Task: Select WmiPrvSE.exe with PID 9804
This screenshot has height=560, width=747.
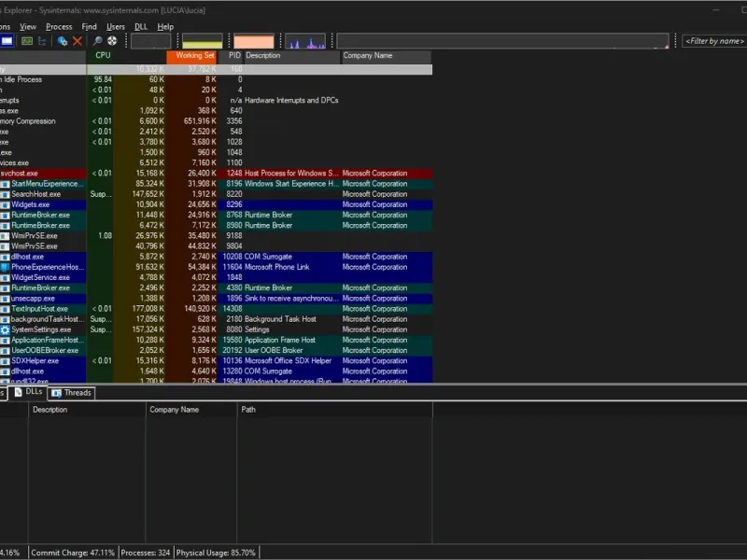Action: [x=216, y=246]
